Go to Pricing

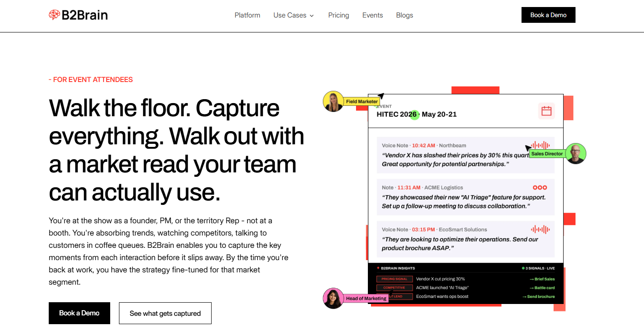tap(338, 15)
